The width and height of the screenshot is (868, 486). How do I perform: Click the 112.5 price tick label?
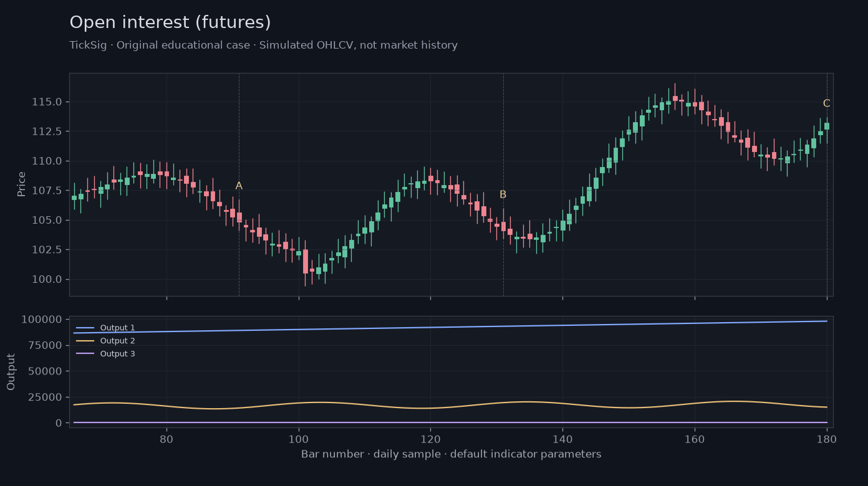coord(47,131)
